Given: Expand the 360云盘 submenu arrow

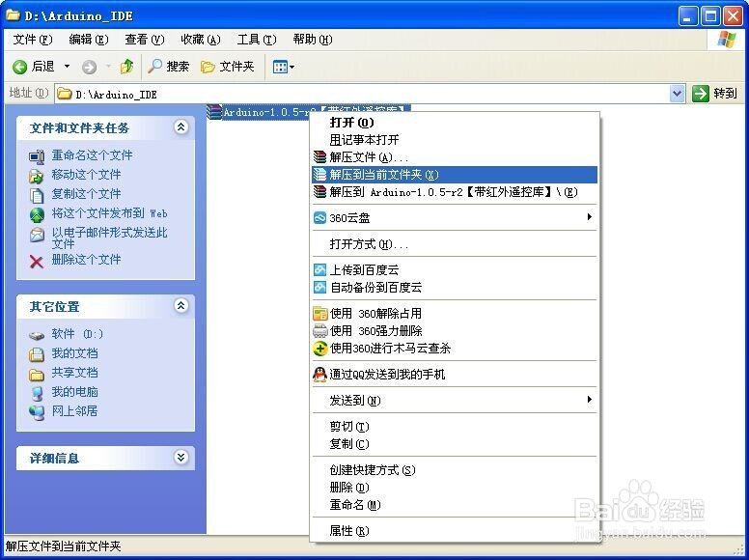Looking at the screenshot, I should point(590,217).
